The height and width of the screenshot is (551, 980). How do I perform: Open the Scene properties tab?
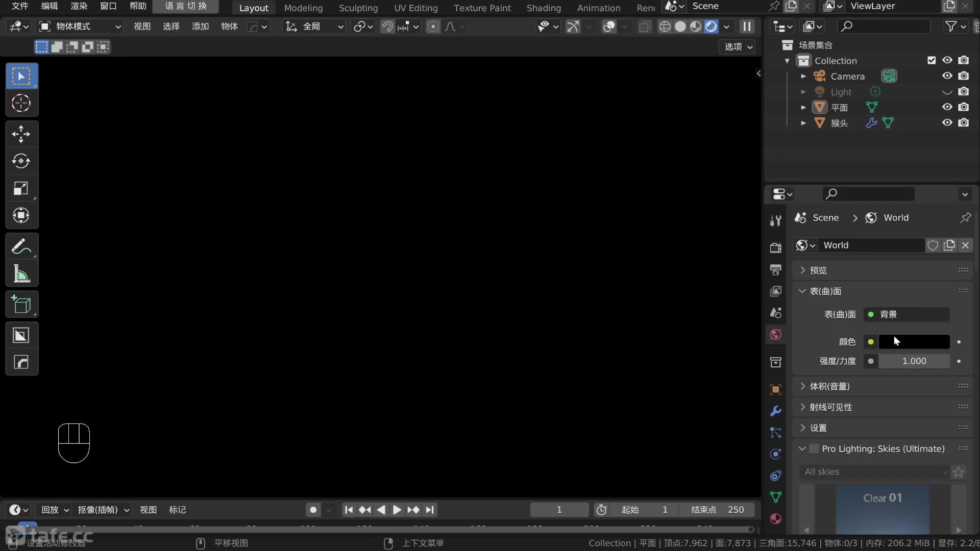click(x=775, y=313)
